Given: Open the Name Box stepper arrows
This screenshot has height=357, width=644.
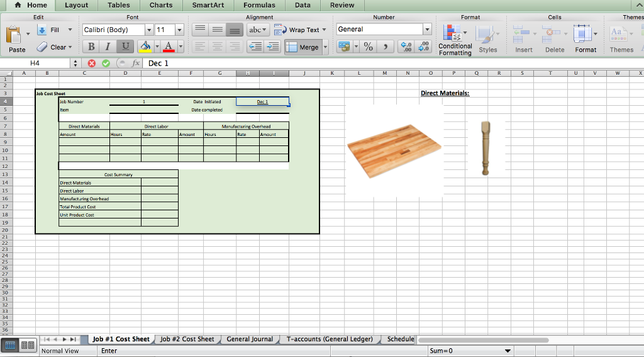Looking at the screenshot, I should 75,64.
